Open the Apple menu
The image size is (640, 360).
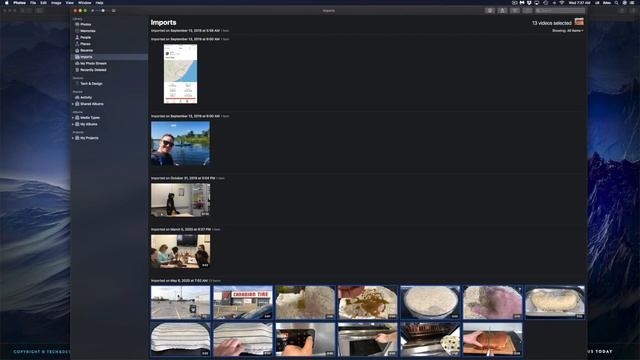pyautogui.click(x=7, y=3)
